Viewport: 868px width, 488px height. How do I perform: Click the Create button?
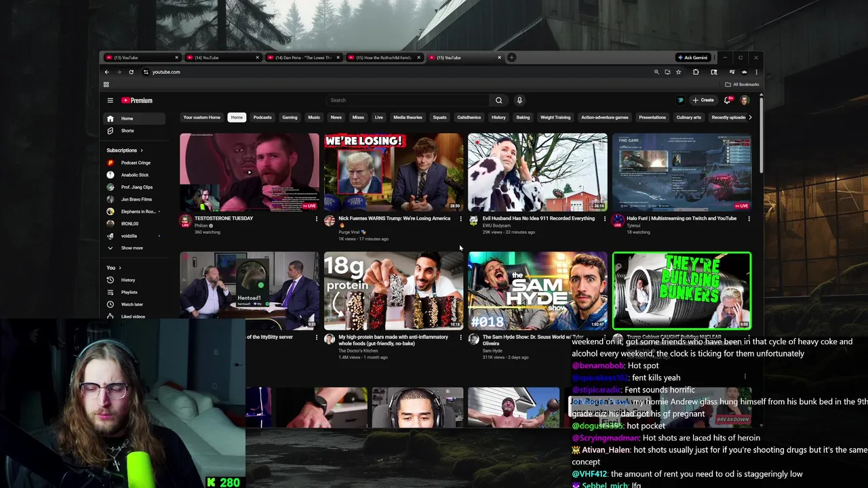pyautogui.click(x=703, y=100)
